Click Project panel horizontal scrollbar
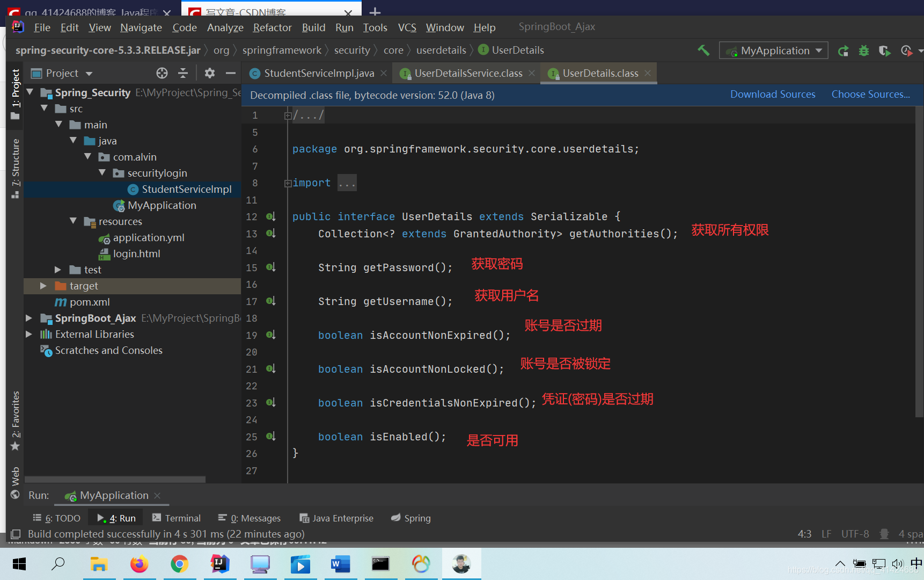 click(115, 479)
